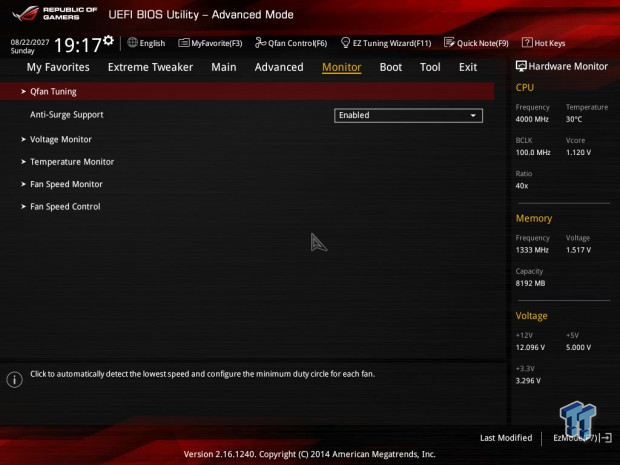620x465 pixels.
Task: Go to the Exit tab
Action: [x=468, y=67]
